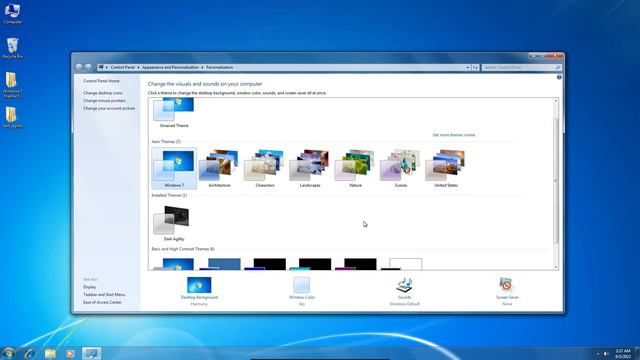Apply the United States theme

pos(446,168)
